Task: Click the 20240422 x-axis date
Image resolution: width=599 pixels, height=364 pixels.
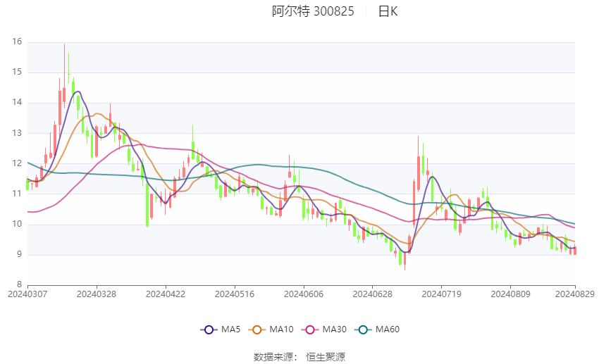Action: click(x=166, y=294)
